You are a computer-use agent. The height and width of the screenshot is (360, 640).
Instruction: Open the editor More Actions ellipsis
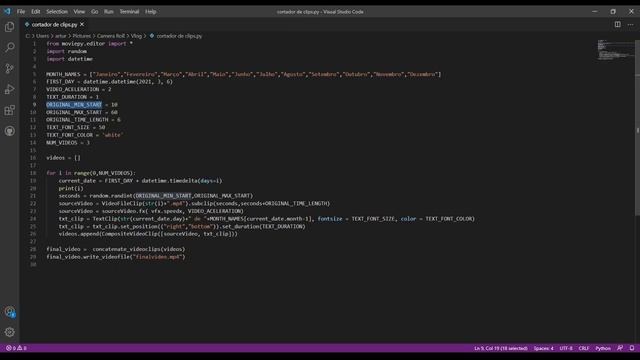pyautogui.click(x=630, y=24)
